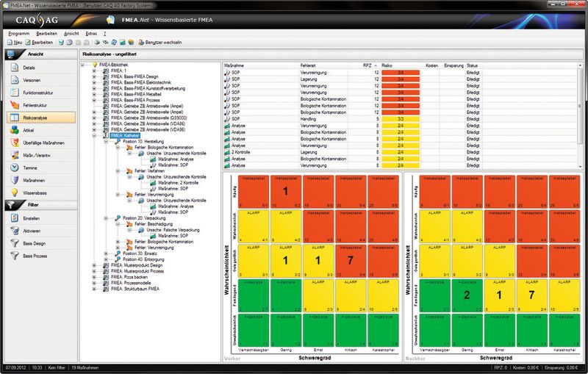The height and width of the screenshot is (374, 588).
Task: Open the Bearbeiten menu
Action: pyautogui.click(x=47, y=34)
